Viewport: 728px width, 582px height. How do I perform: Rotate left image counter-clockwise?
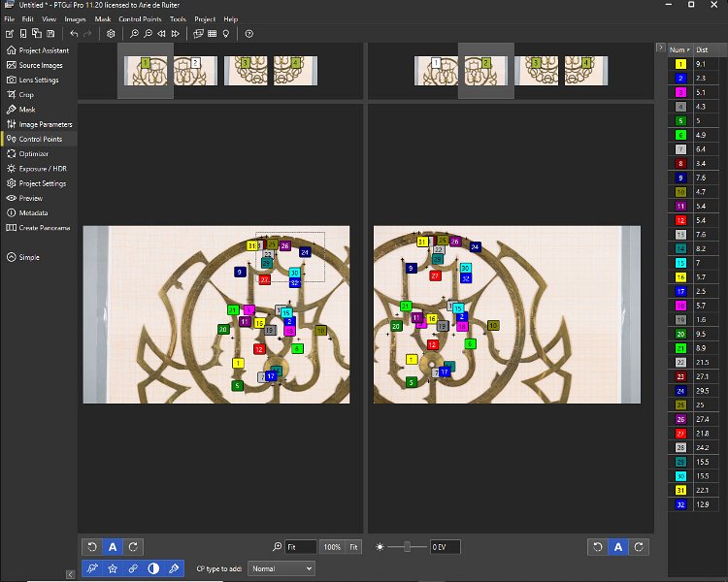(x=92, y=547)
